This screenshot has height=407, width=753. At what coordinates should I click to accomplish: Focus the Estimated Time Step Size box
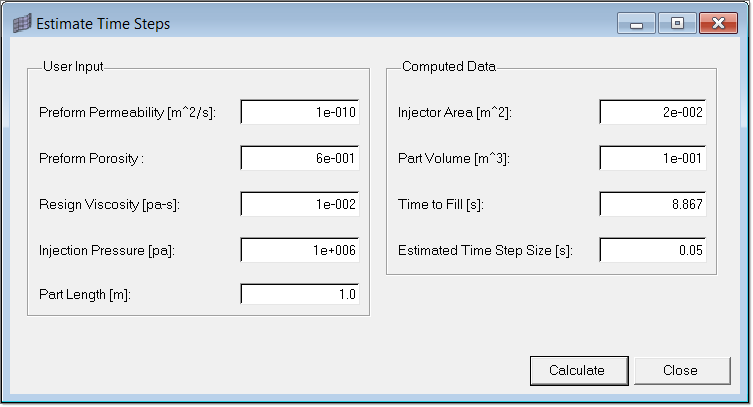(653, 250)
